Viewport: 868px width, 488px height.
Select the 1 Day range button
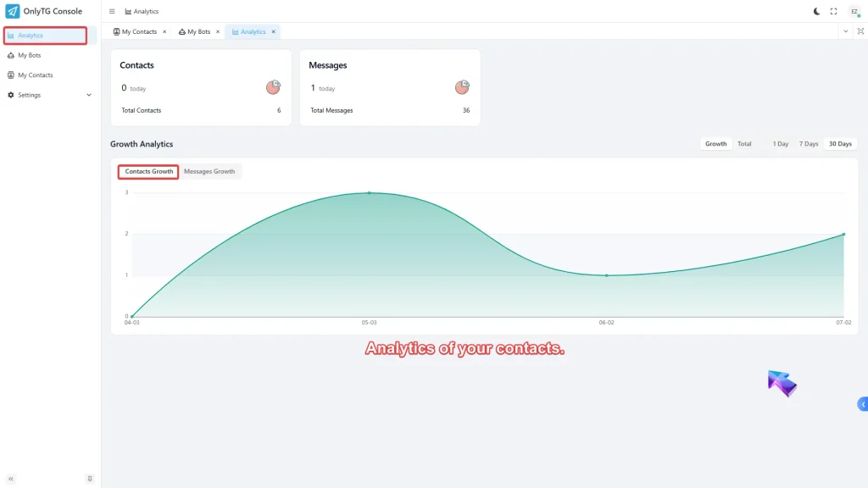[x=780, y=143]
